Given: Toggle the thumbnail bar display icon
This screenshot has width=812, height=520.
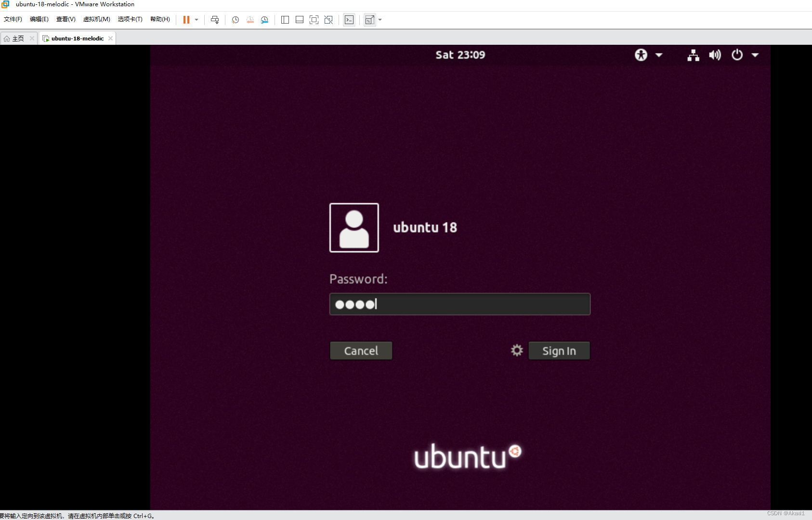Looking at the screenshot, I should click(300, 20).
